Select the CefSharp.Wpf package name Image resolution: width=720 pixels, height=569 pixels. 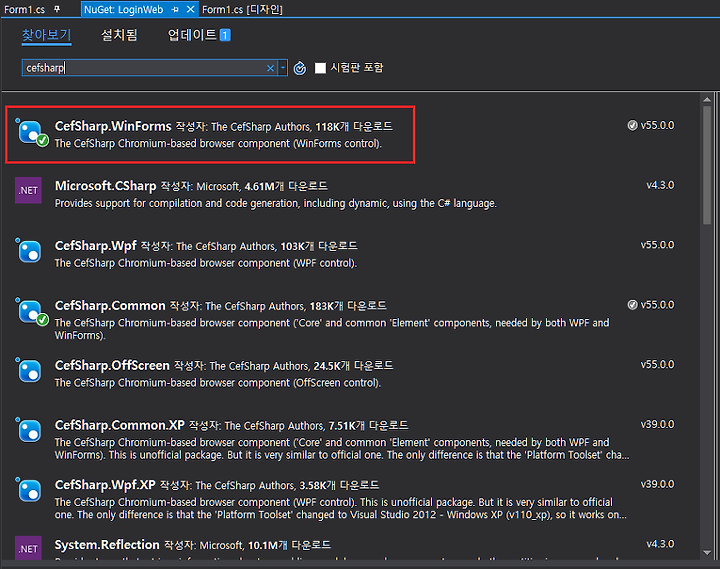click(96, 246)
